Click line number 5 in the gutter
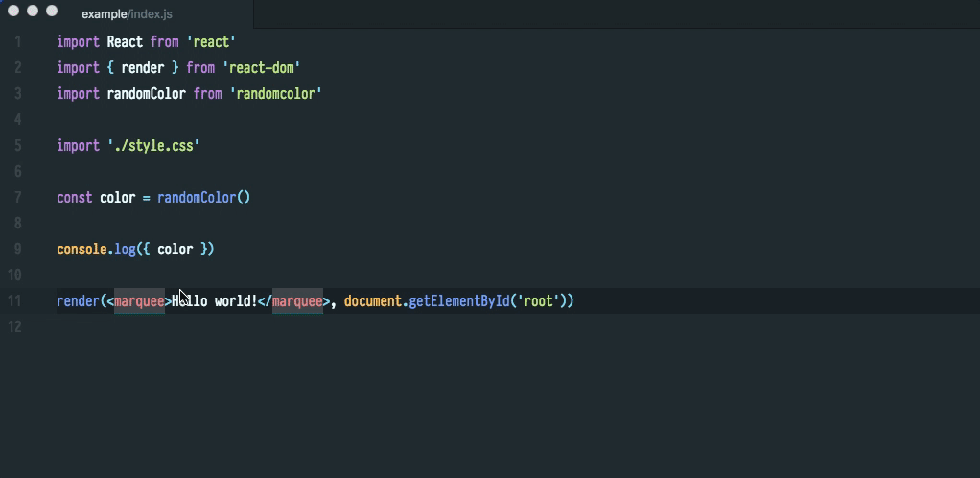 tap(18, 146)
